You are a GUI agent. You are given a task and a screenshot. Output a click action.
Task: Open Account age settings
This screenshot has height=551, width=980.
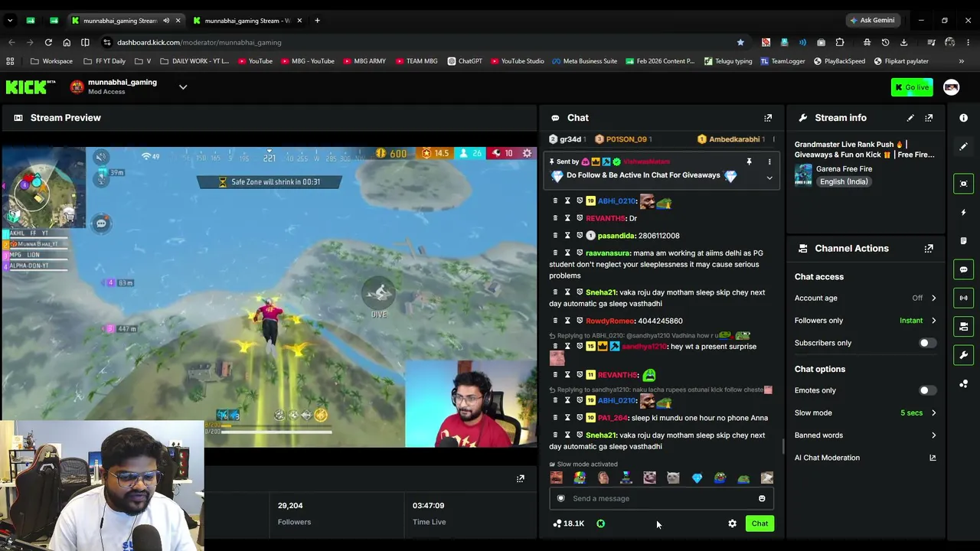[865, 298]
